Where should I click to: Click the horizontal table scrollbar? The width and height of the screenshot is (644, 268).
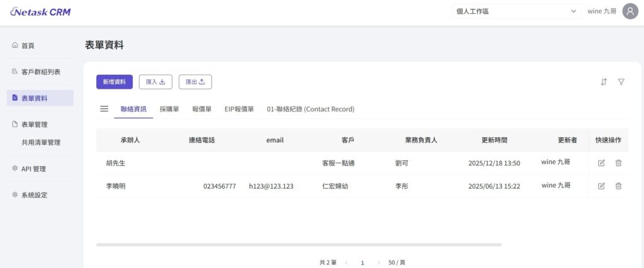299,244
